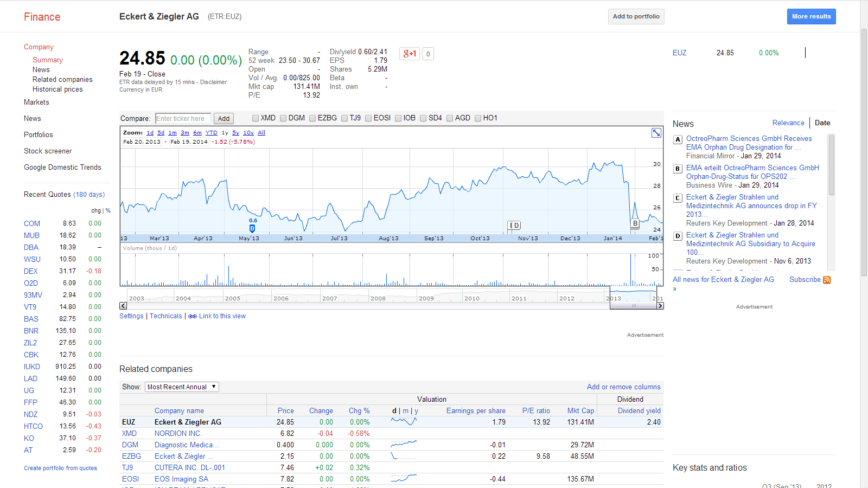
Task: Click the More results button
Action: tap(812, 16)
